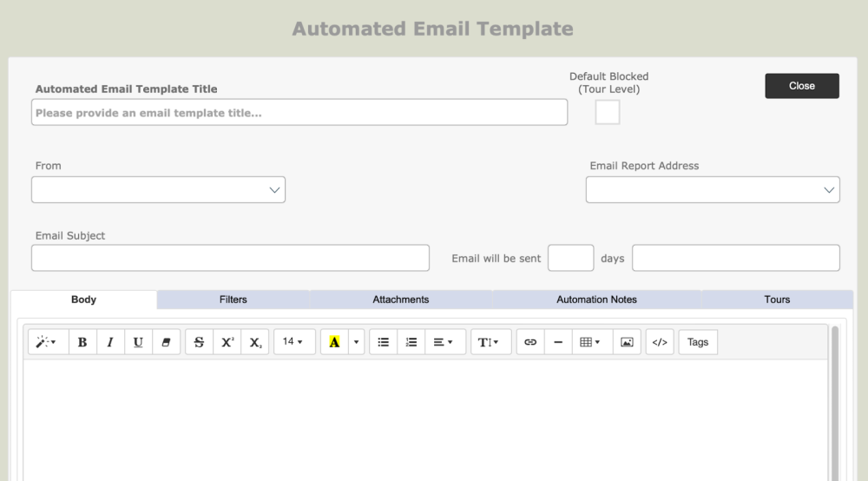This screenshot has width=868, height=481.
Task: Click the underline formatting icon
Action: pos(138,342)
